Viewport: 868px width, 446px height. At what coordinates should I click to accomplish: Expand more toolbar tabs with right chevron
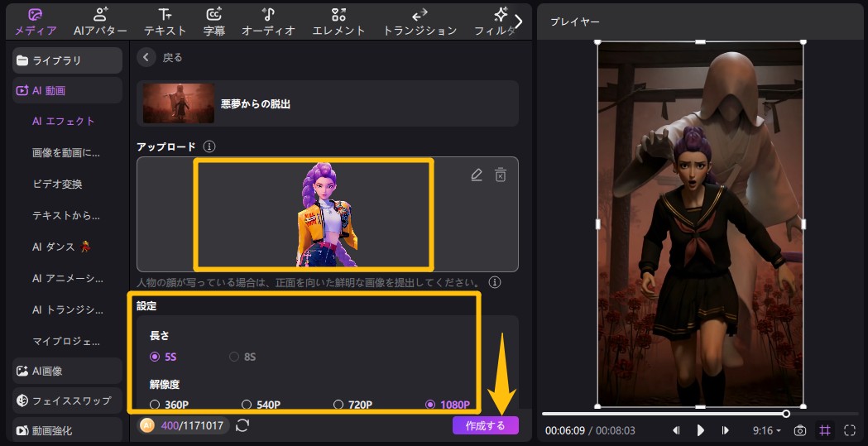(519, 21)
